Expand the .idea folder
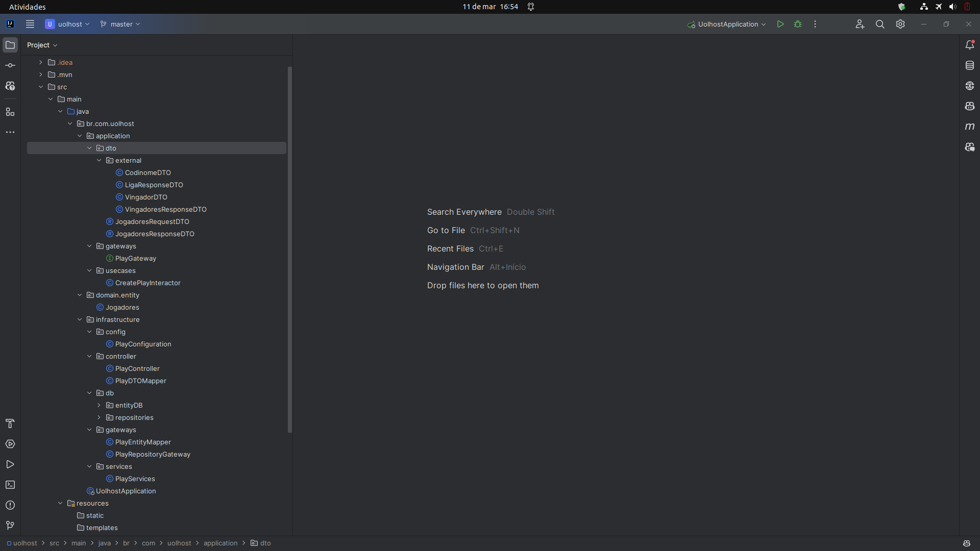 coord(41,62)
